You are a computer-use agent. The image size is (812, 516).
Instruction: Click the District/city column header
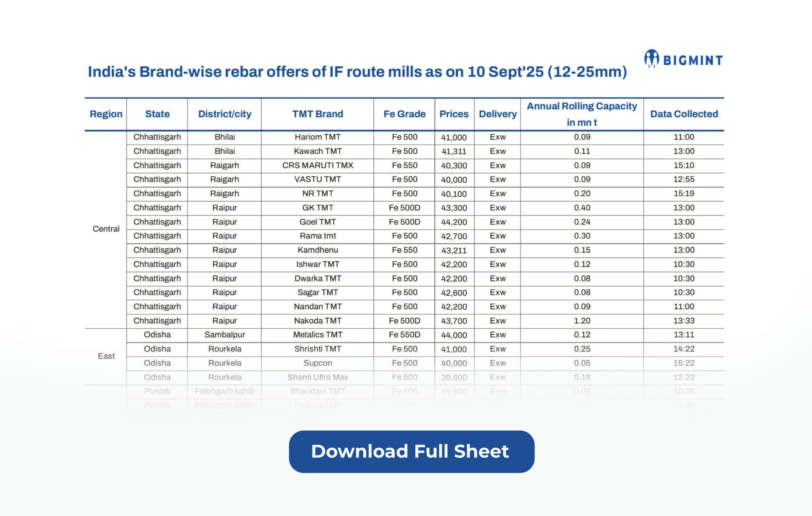(225, 114)
